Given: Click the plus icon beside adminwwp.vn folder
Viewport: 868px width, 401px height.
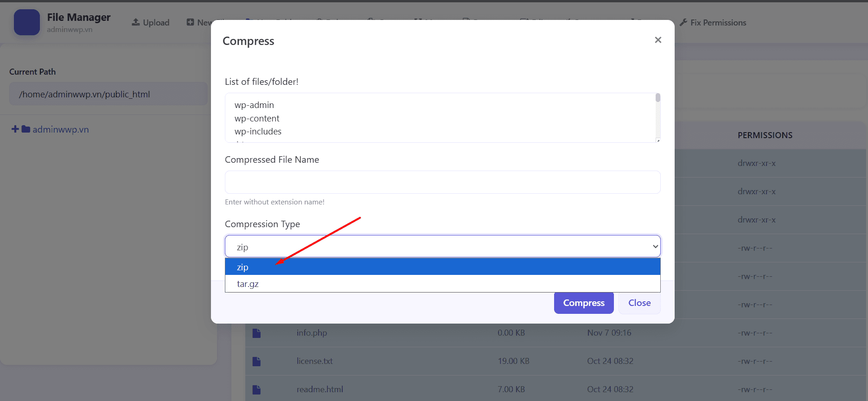Looking at the screenshot, I should click(15, 129).
